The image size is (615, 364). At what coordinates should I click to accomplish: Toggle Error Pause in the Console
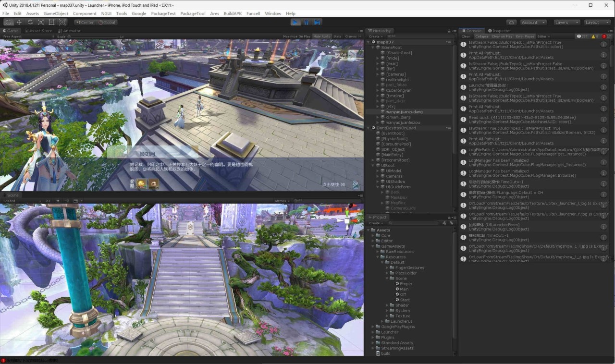click(525, 36)
